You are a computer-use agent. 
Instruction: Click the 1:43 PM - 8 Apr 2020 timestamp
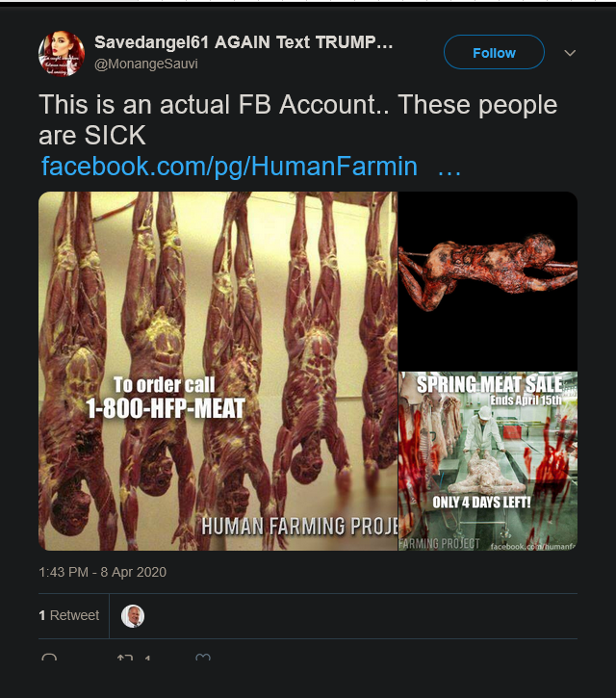103,572
